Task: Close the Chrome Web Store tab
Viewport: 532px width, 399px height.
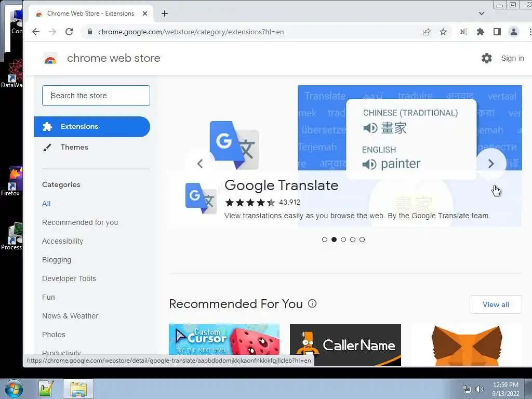Action: tap(145, 14)
